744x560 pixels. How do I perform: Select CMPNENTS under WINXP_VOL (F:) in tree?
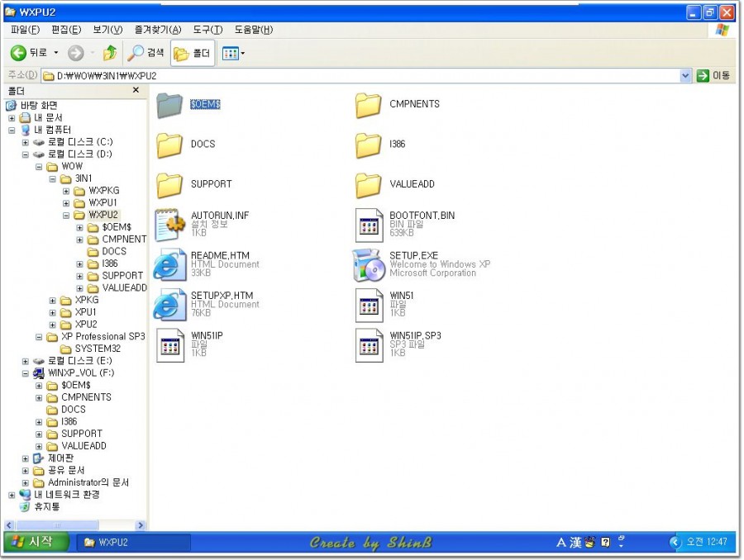point(86,398)
